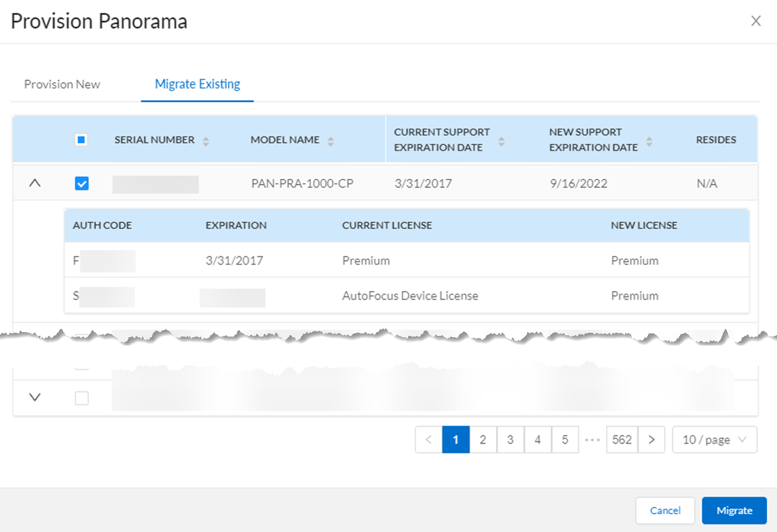Click the AUTH CODE column header

pos(102,225)
